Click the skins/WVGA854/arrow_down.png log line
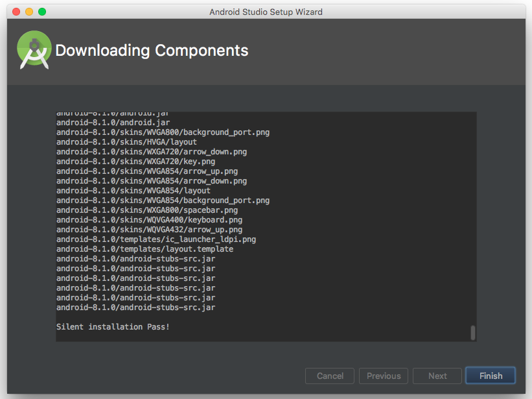 pyautogui.click(x=152, y=181)
